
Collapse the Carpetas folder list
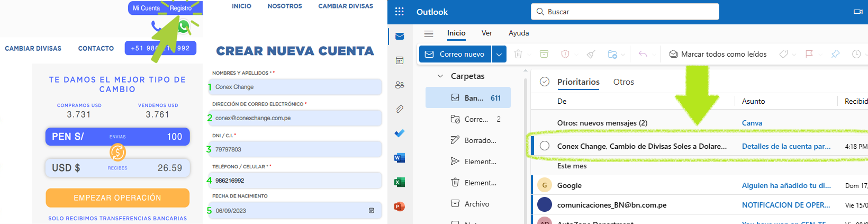pyautogui.click(x=440, y=76)
